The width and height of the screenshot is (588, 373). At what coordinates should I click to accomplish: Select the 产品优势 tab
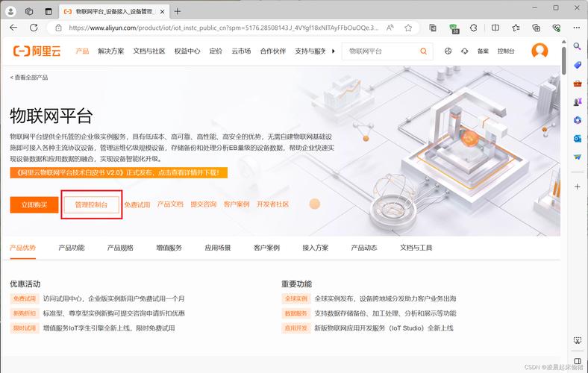[x=22, y=248]
